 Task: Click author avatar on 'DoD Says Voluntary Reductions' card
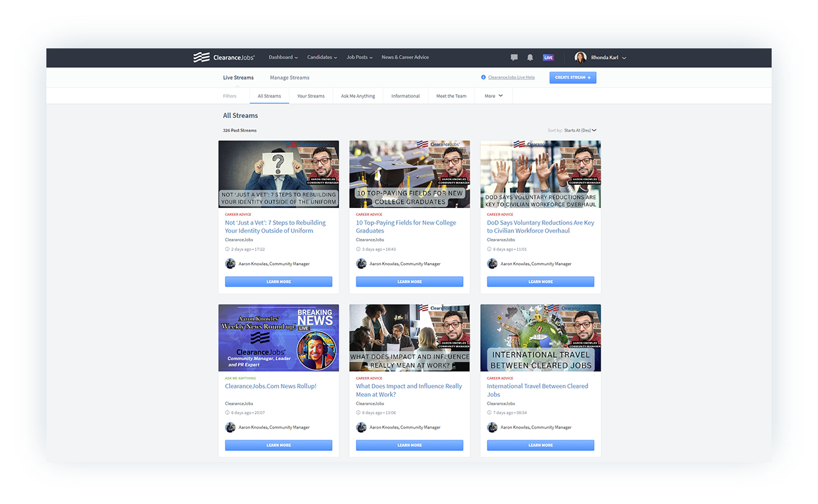tap(492, 264)
